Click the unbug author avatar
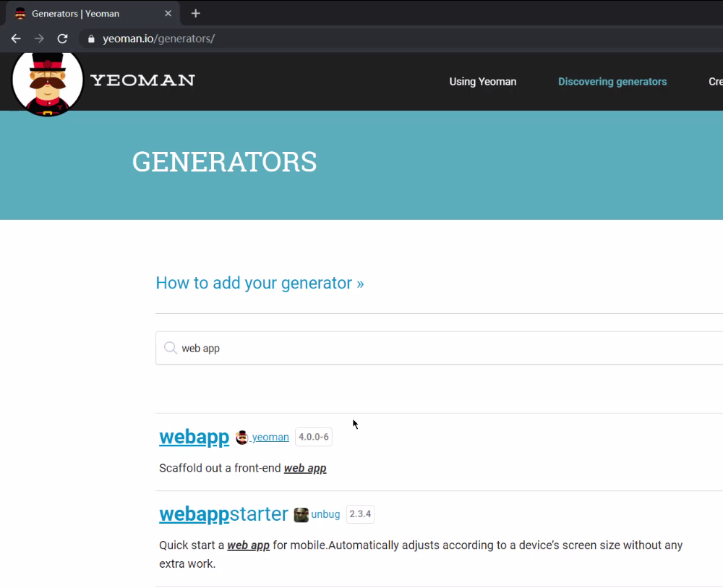 [301, 515]
